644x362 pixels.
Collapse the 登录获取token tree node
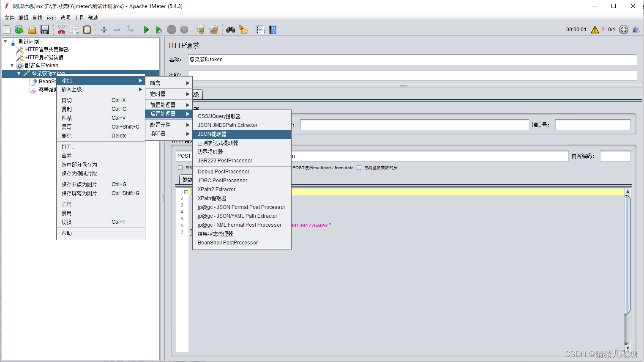point(19,74)
